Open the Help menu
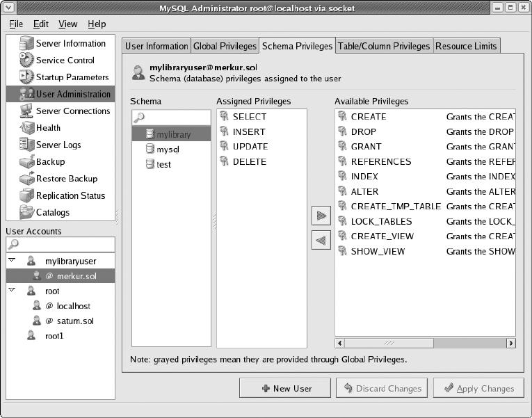Viewport: 532px width, 418px height. click(97, 24)
